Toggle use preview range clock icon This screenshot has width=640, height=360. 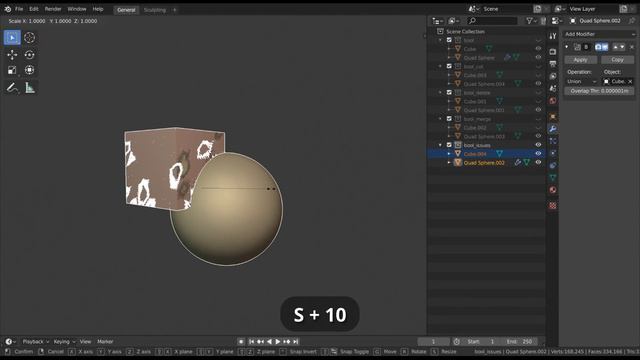[456, 342]
